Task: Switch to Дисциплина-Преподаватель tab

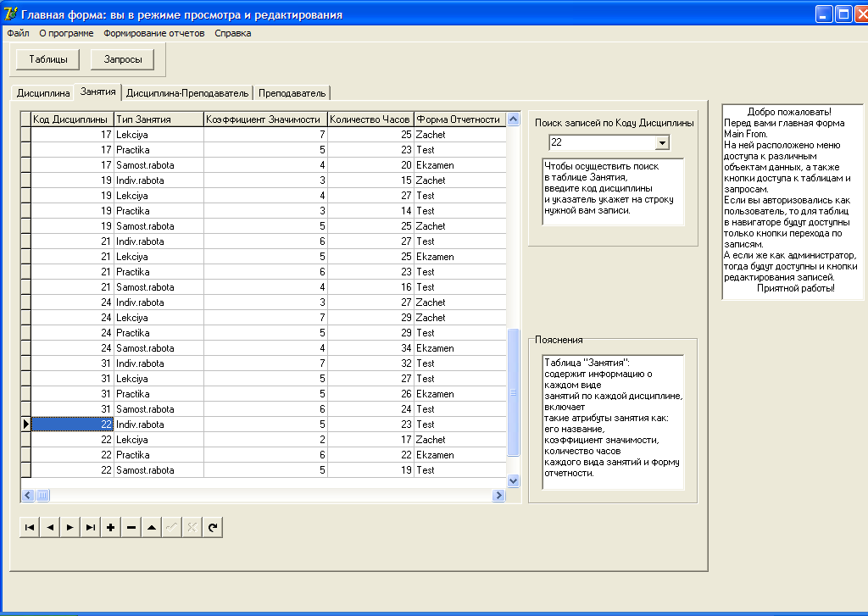Action: click(187, 93)
